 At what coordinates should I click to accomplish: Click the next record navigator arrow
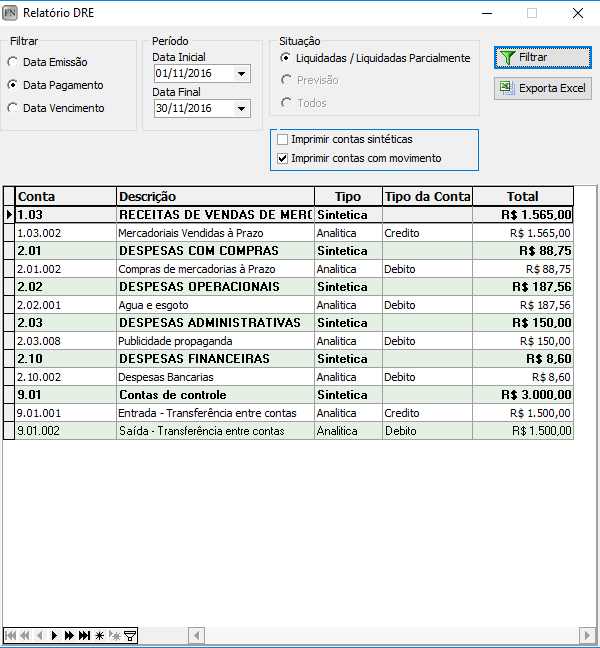54,635
